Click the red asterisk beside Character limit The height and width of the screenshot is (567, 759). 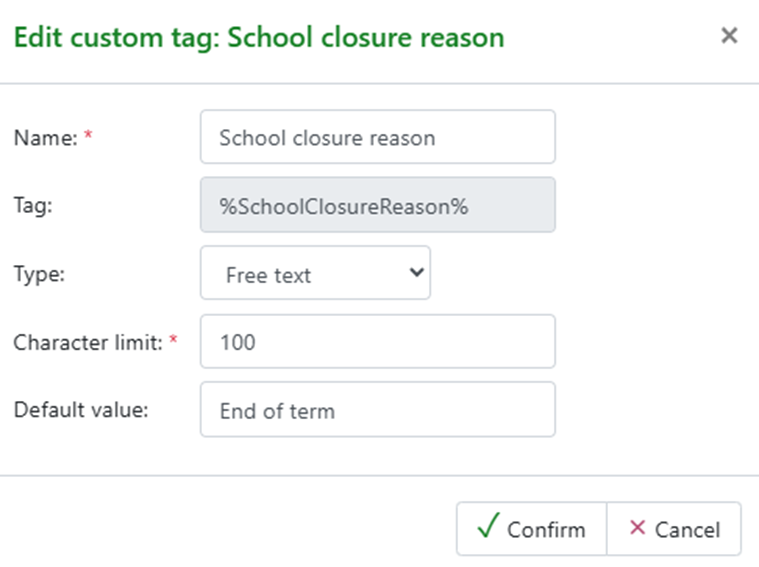pyautogui.click(x=173, y=341)
